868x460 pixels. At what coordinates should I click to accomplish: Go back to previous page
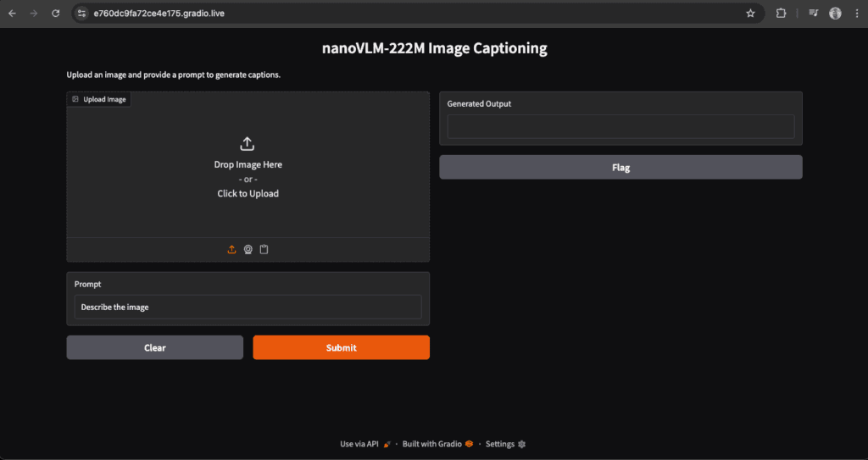click(x=12, y=14)
